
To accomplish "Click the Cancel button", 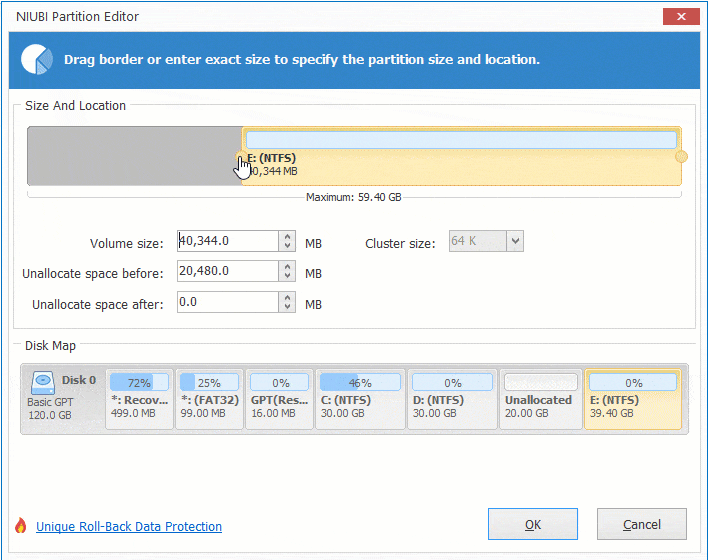I will pos(642,524).
